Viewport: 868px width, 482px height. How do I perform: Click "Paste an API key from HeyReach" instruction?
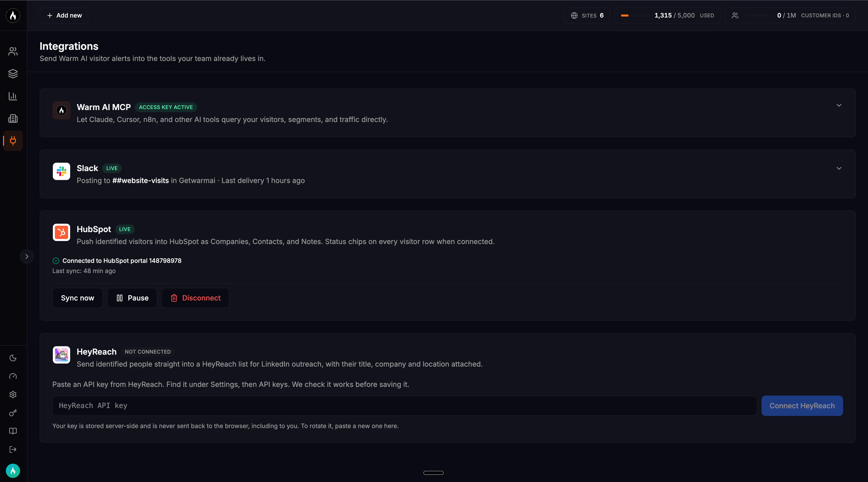(x=231, y=384)
